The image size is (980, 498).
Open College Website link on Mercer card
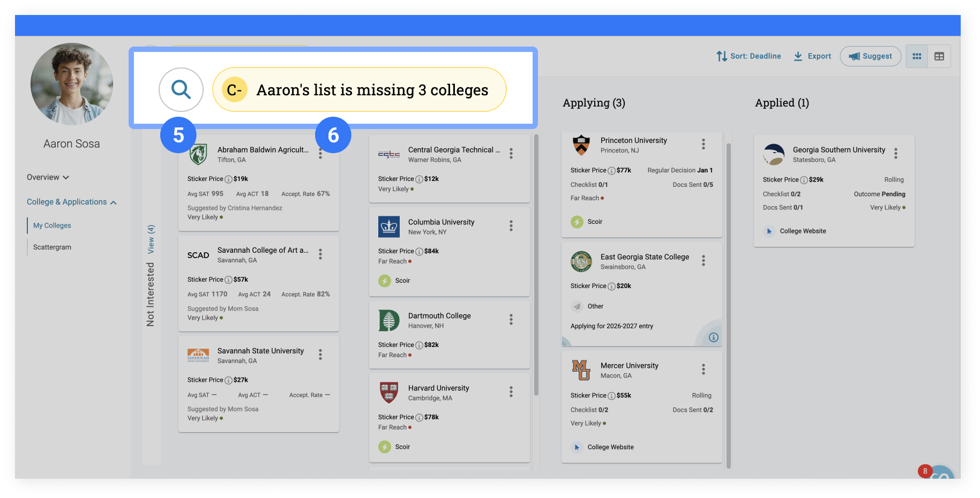(610, 447)
